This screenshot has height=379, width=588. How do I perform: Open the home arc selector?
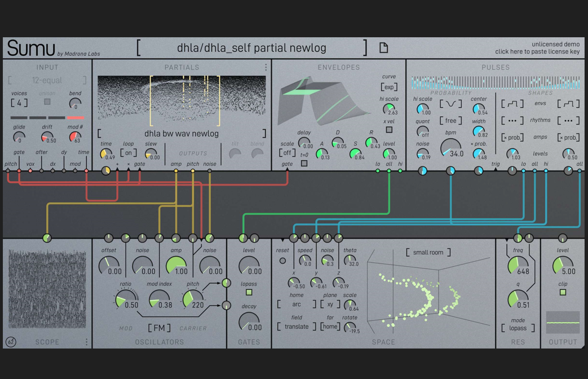pyautogui.click(x=297, y=305)
